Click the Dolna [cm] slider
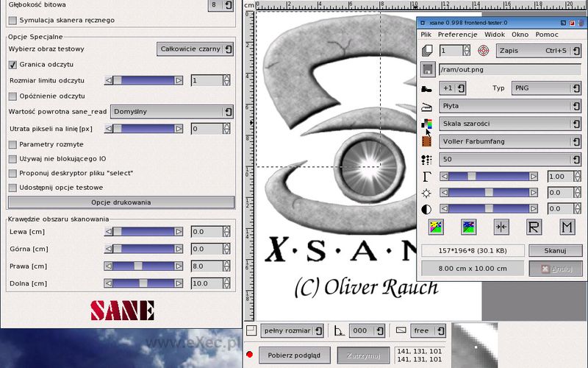 click(143, 283)
